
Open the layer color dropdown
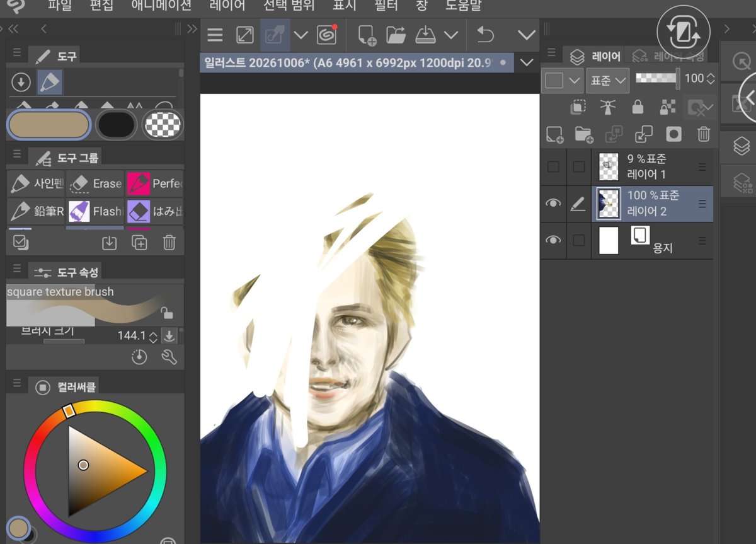coord(563,80)
